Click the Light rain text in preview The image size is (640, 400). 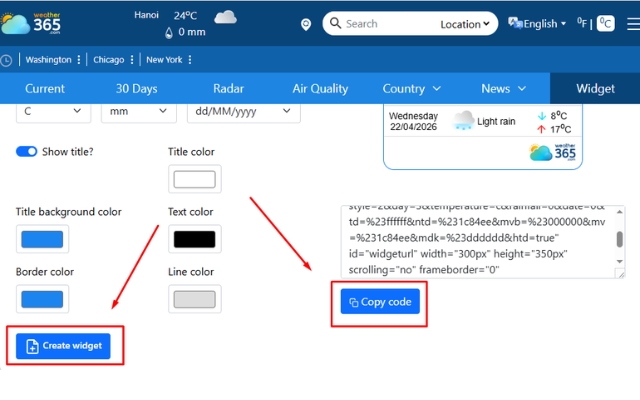coord(496,121)
